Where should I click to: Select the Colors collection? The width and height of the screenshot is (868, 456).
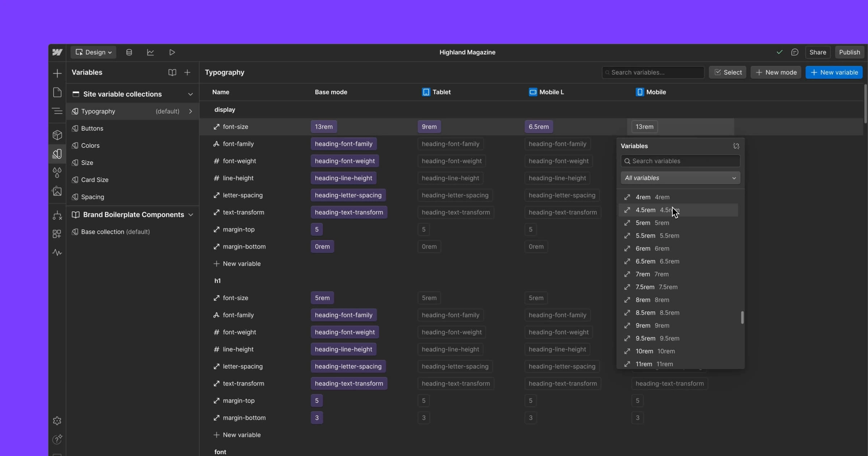coord(90,145)
